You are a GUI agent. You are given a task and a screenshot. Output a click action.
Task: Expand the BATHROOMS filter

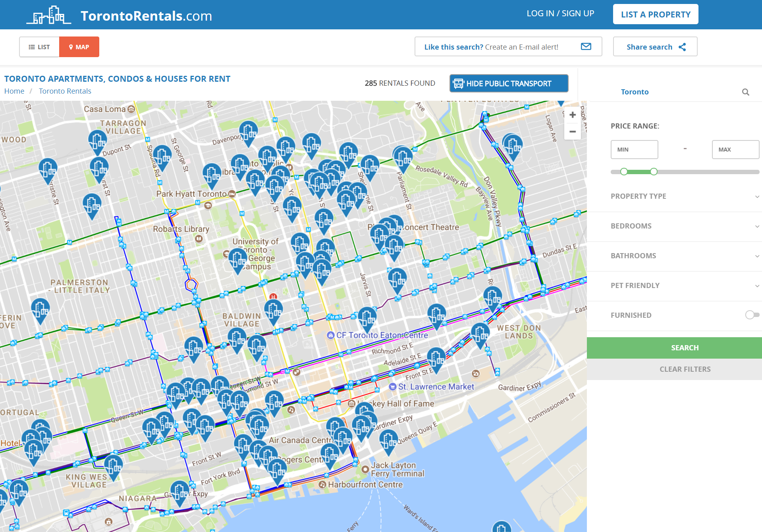685,256
